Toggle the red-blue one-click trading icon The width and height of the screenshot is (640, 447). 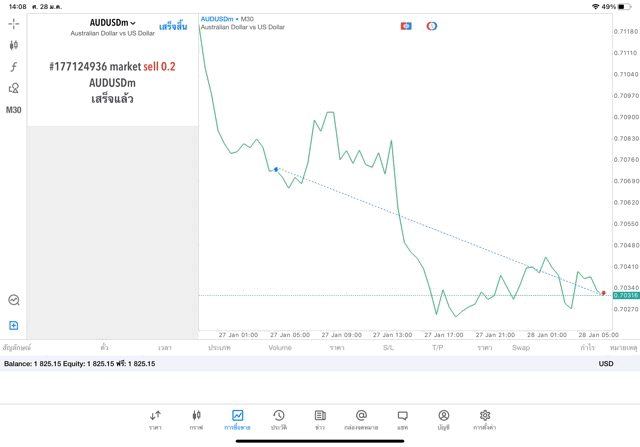(406, 26)
